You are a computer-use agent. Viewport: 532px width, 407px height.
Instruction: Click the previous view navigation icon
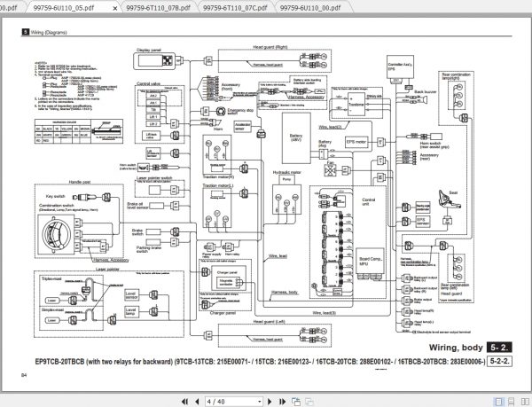[296, 402]
